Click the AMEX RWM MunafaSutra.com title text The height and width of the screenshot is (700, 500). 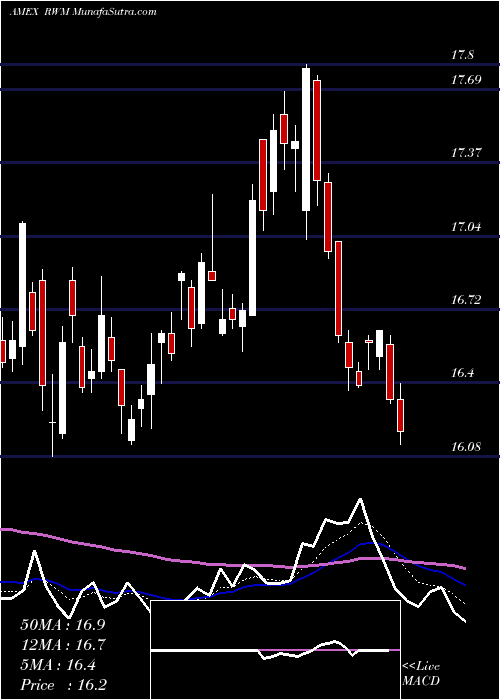83,12
